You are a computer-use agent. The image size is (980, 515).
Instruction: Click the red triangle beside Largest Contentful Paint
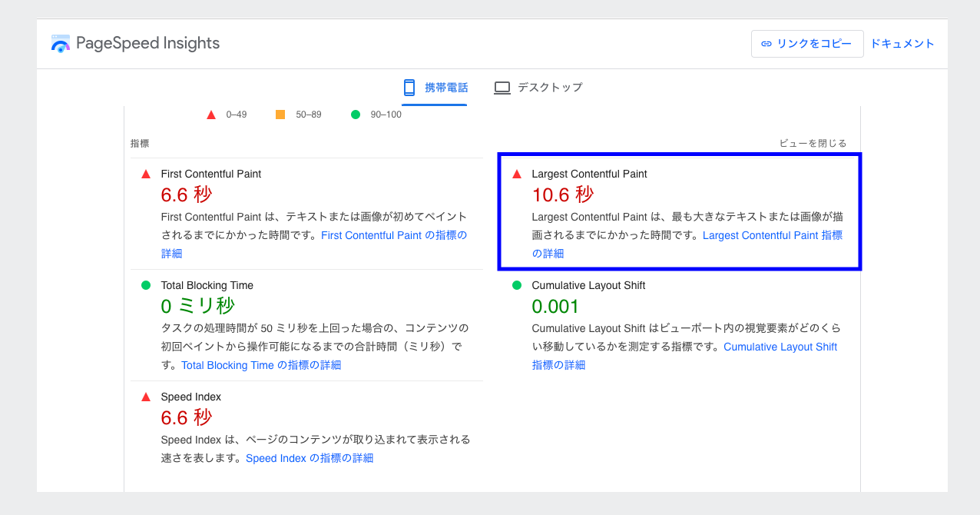point(517,174)
